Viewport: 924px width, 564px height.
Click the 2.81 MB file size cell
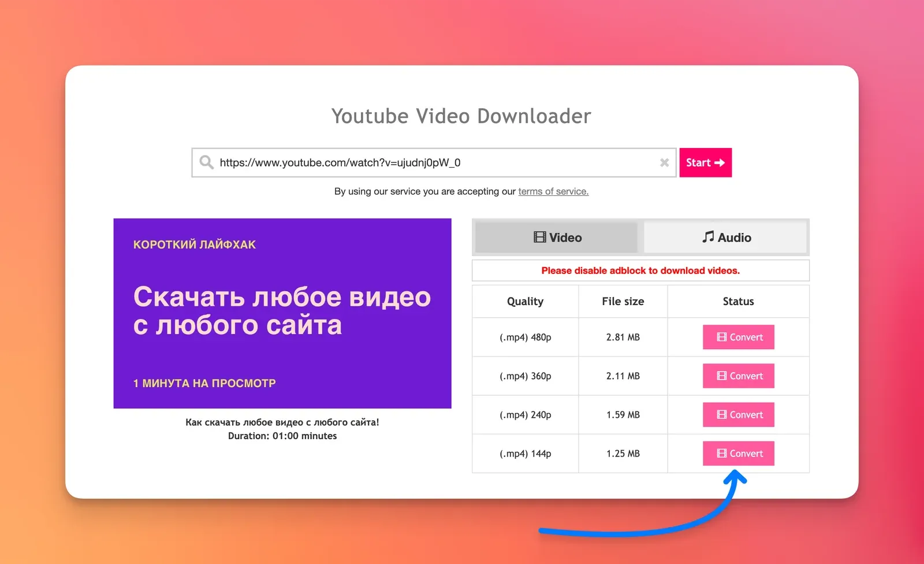coord(623,337)
